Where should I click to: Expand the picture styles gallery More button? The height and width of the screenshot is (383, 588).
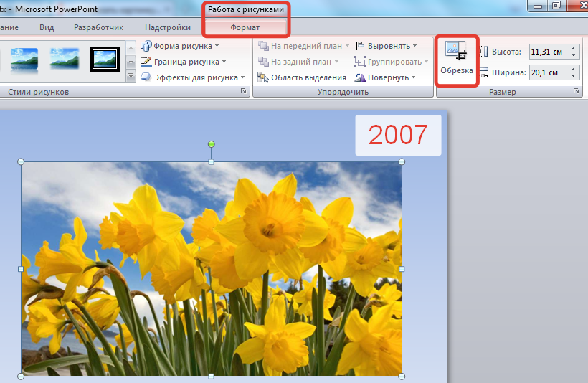tap(131, 77)
